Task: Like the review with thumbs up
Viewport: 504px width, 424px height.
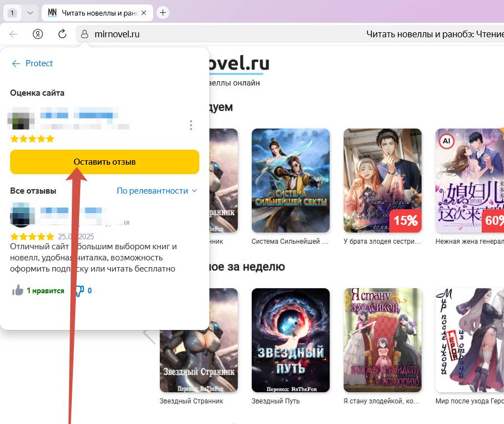Action: coord(18,290)
